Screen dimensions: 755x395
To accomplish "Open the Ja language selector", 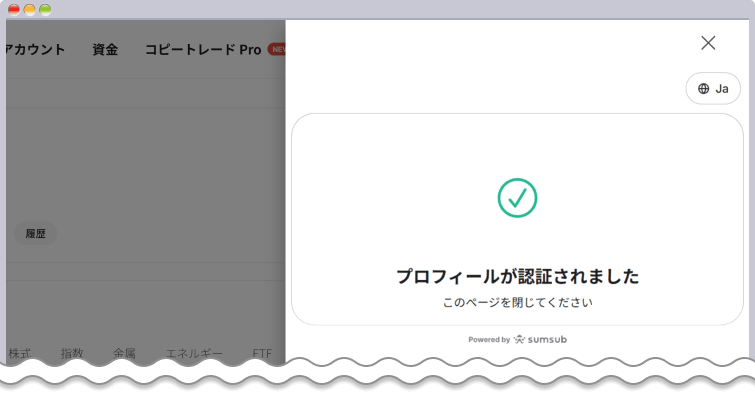I will [x=713, y=89].
